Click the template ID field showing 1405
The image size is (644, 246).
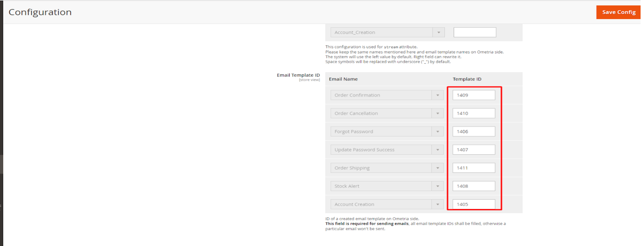[474, 204]
